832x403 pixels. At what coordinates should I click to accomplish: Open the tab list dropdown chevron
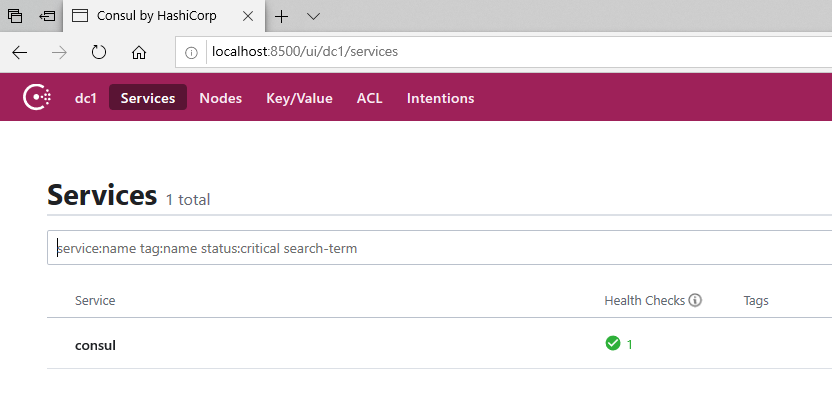[314, 16]
